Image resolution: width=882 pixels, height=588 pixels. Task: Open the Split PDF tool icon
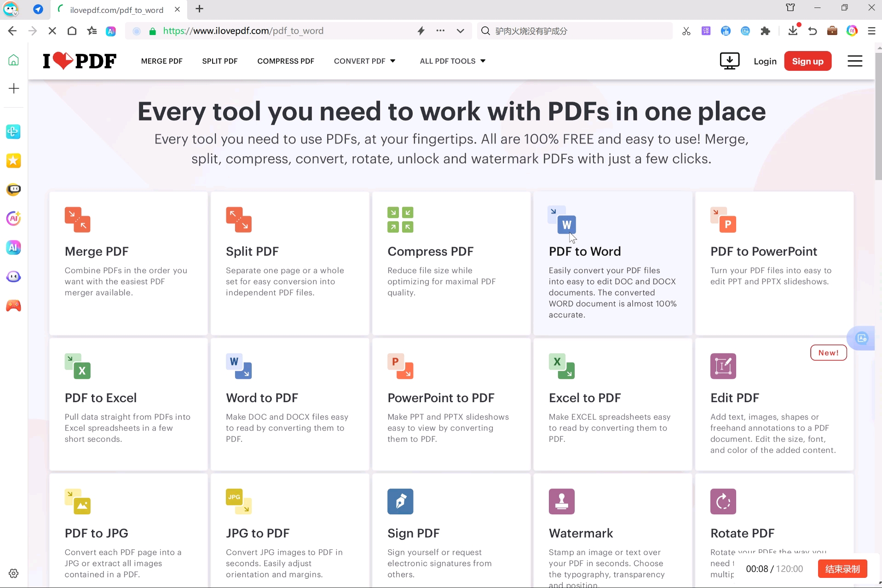pyautogui.click(x=239, y=220)
